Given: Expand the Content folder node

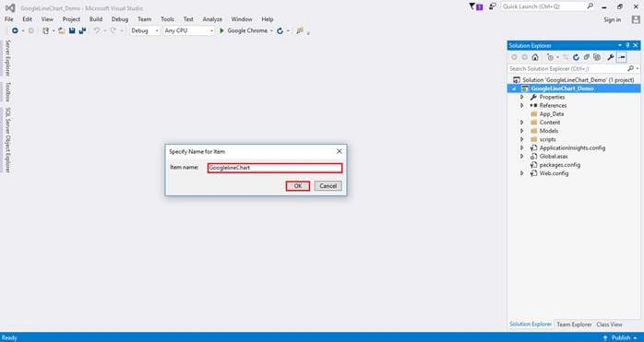Looking at the screenshot, I should click(522, 123).
